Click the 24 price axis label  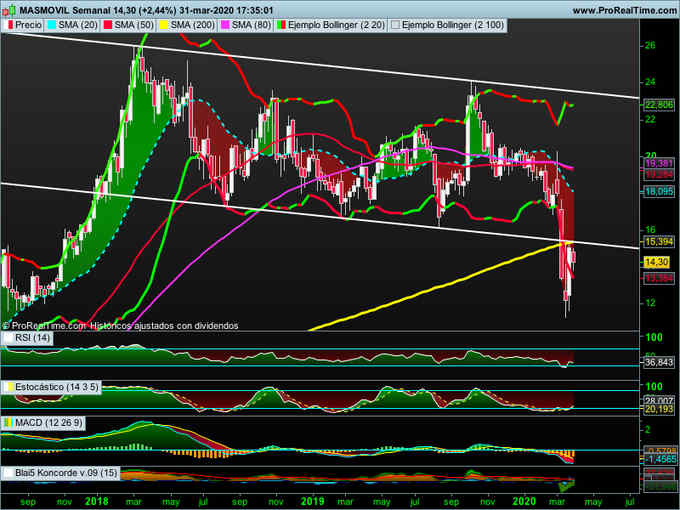pyautogui.click(x=650, y=82)
